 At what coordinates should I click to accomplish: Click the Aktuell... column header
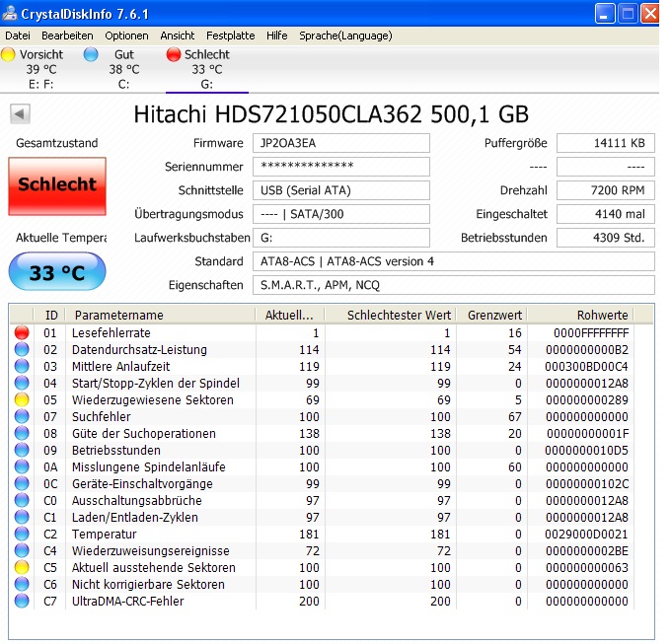pos(290,315)
